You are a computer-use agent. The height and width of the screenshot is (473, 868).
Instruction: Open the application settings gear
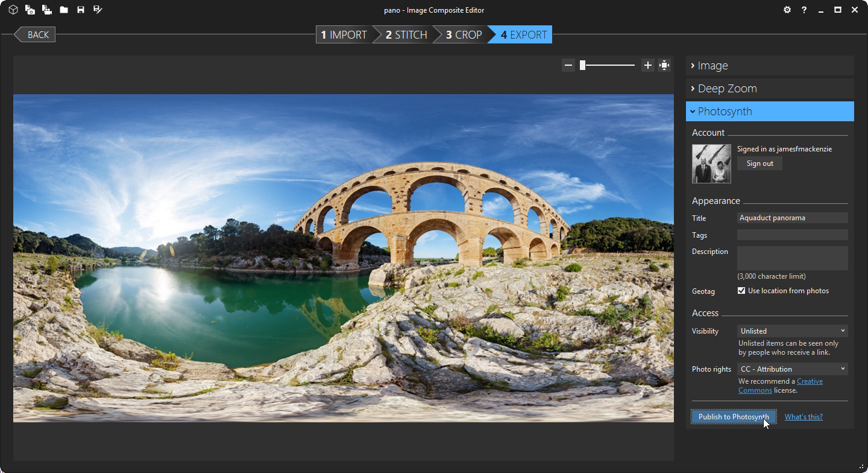787,10
